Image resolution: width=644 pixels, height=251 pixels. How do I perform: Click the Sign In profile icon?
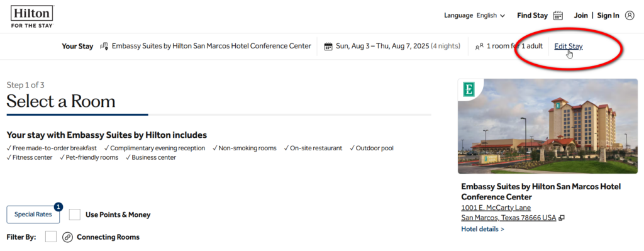coord(629,16)
